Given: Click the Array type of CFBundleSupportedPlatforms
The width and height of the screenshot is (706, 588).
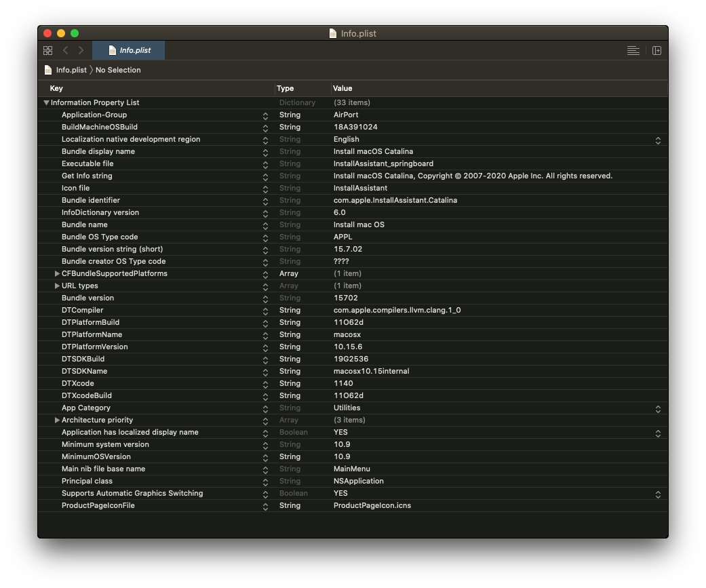Looking at the screenshot, I should tap(289, 273).
